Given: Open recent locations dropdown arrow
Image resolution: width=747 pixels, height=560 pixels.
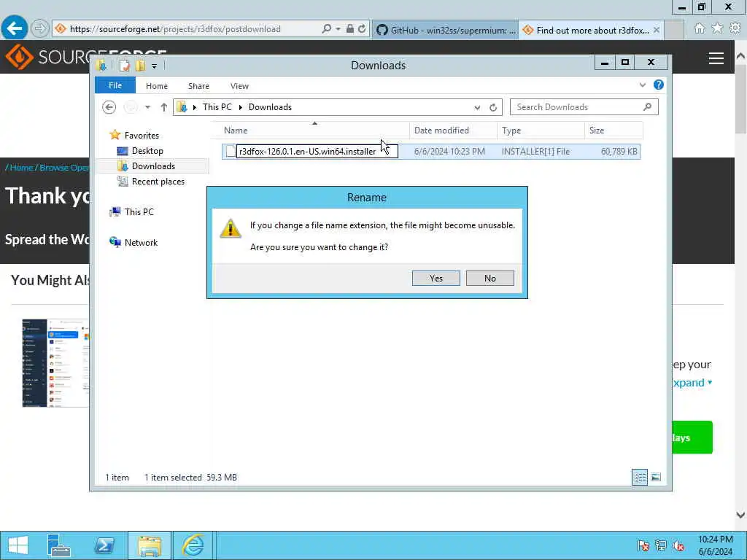Looking at the screenshot, I should point(147,107).
